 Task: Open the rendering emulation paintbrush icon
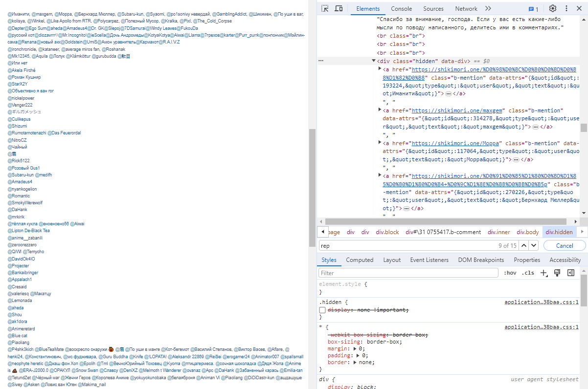pos(557,273)
